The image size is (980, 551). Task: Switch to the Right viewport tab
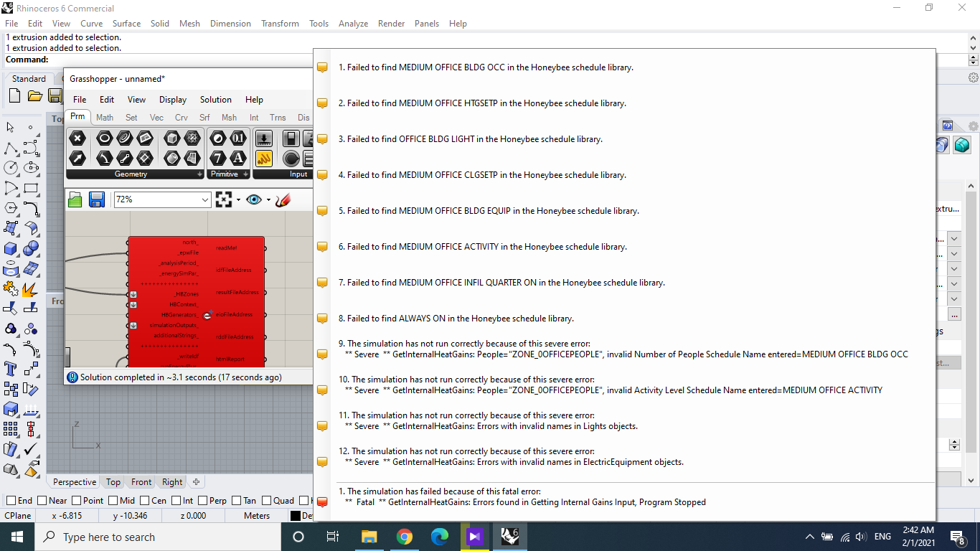click(x=172, y=482)
